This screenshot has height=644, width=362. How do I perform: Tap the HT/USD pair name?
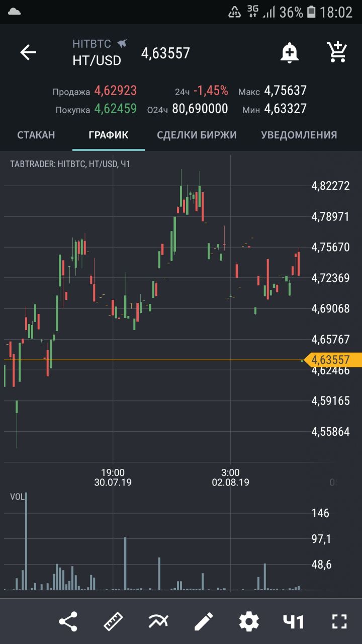[x=97, y=60]
